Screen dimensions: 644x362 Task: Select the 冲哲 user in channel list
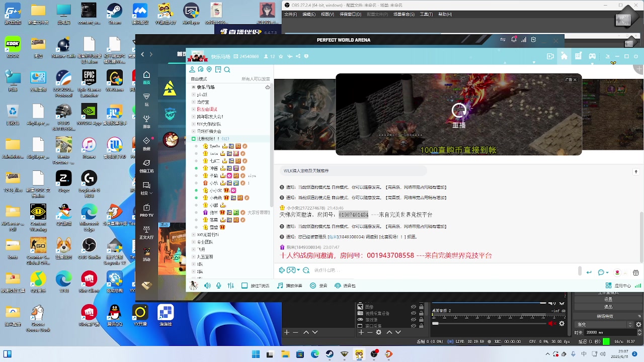(214, 168)
